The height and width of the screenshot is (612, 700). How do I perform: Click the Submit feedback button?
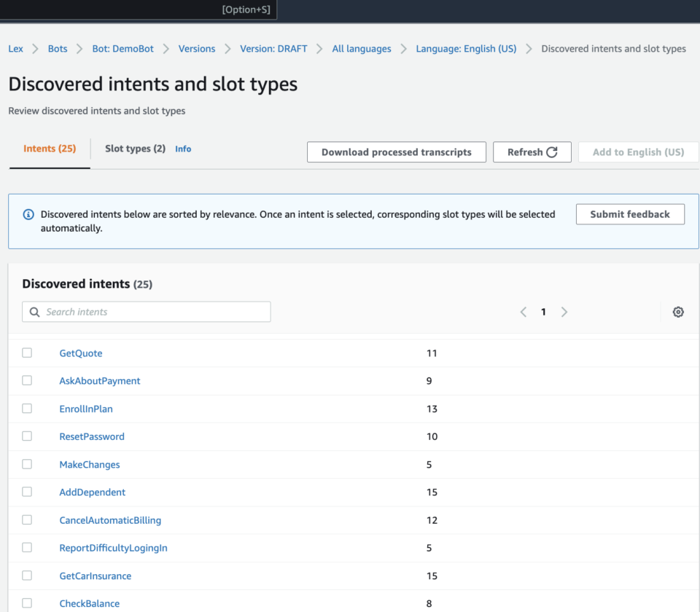point(630,214)
